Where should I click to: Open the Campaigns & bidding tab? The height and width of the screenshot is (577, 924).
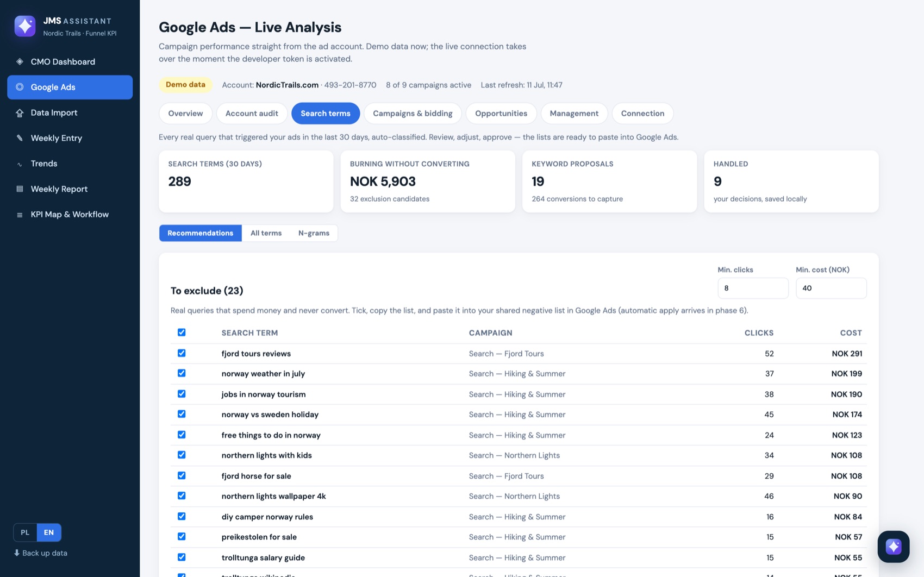(x=413, y=113)
